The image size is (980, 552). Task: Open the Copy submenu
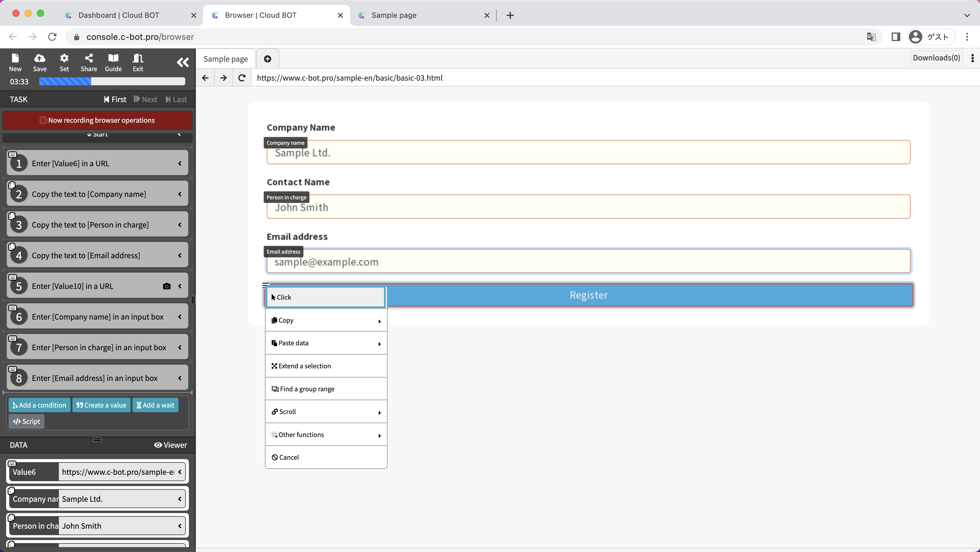pyautogui.click(x=326, y=320)
